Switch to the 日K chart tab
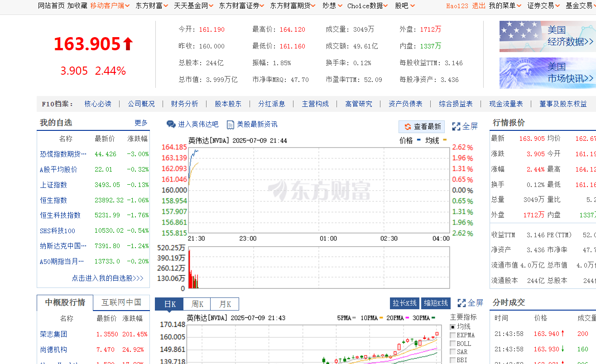 click(x=169, y=304)
